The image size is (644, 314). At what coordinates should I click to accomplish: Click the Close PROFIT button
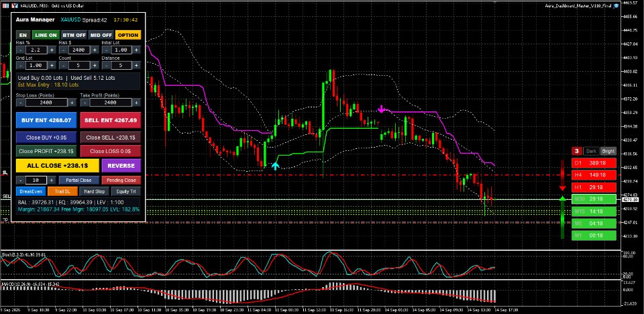(46, 151)
